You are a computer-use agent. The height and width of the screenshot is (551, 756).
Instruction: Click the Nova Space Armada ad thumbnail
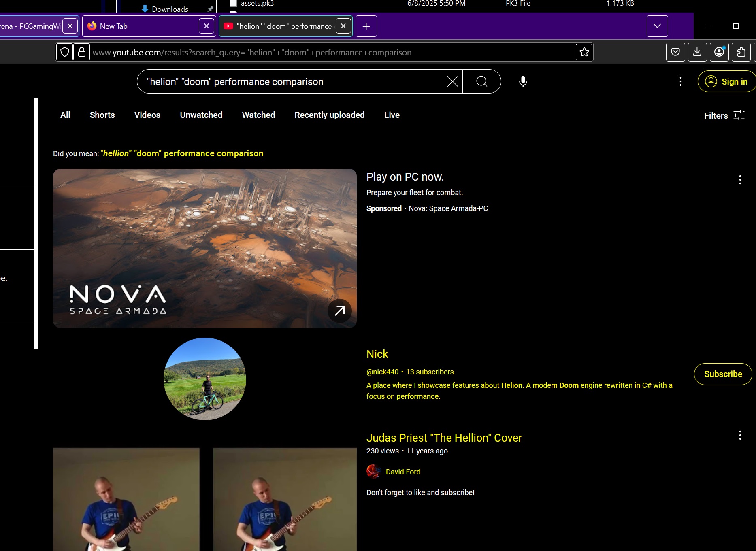coord(205,248)
